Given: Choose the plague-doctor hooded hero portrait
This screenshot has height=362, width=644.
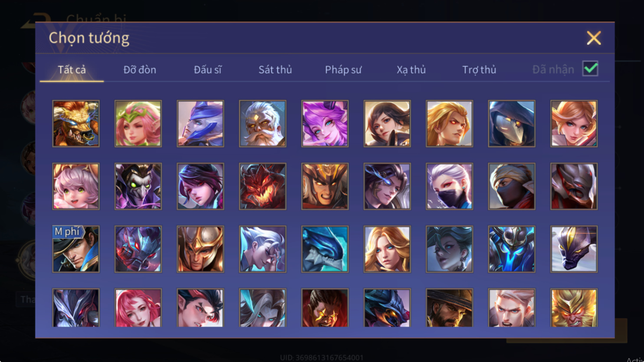Looking at the screenshot, I should coord(512,124).
